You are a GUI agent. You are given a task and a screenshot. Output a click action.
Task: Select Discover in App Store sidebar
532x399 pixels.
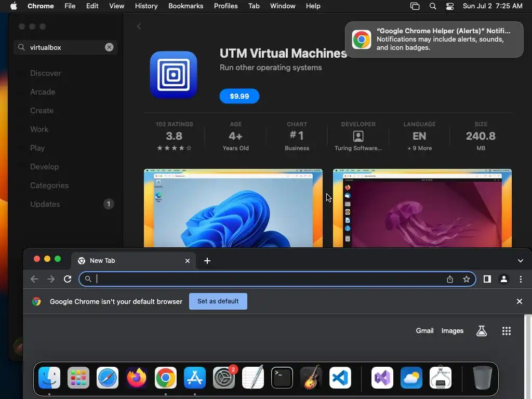46,73
